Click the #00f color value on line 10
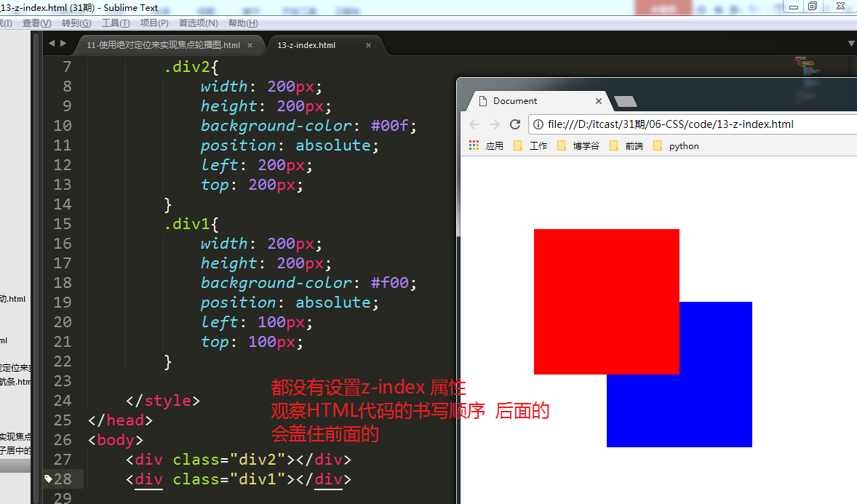This screenshot has width=857, height=504. [x=390, y=126]
